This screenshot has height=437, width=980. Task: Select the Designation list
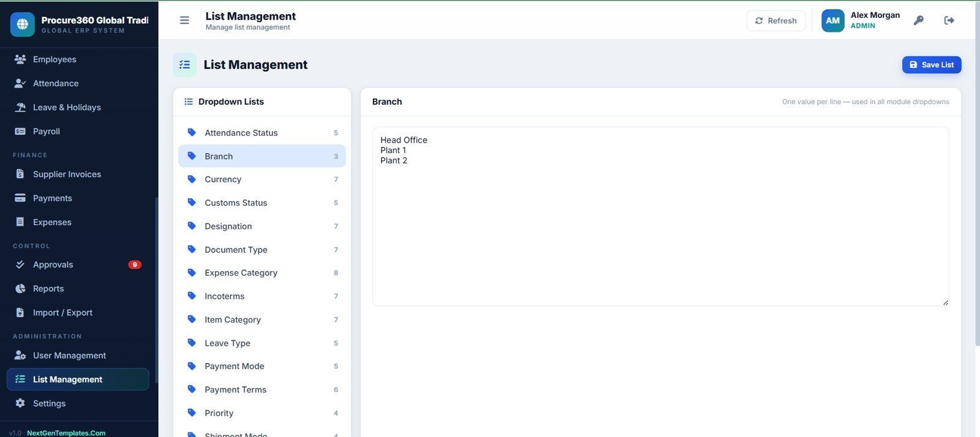point(262,226)
